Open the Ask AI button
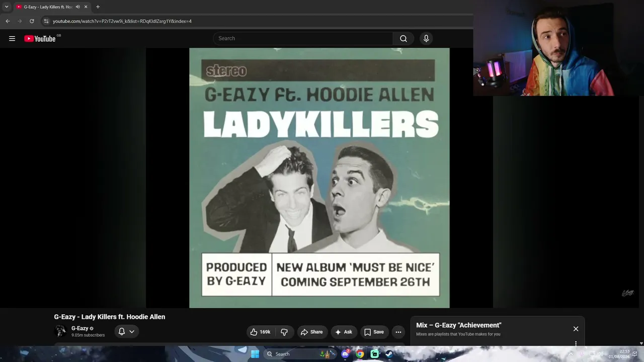 [x=344, y=332]
